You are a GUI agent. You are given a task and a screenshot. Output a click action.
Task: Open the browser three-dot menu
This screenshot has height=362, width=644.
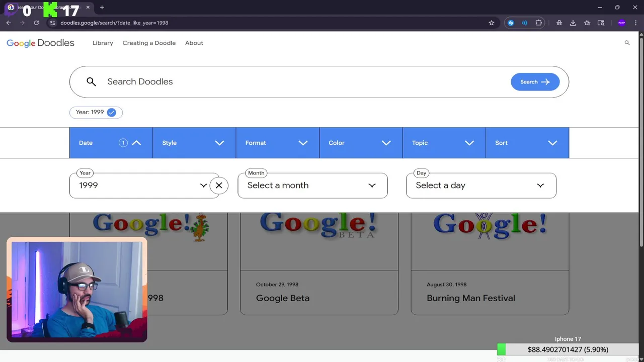tap(635, 23)
